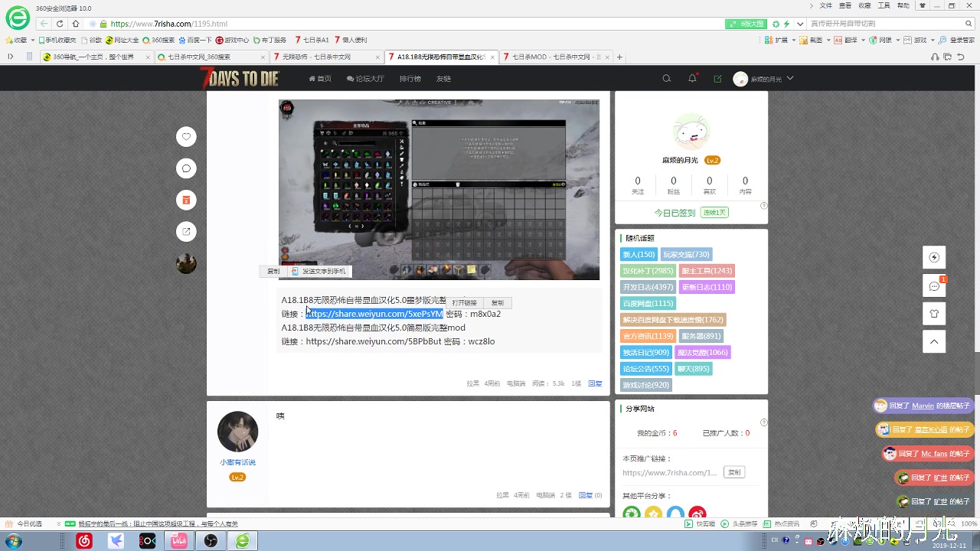Viewport: 980px width, 551px height.
Task: Click the compose post icon in header
Action: tap(717, 79)
